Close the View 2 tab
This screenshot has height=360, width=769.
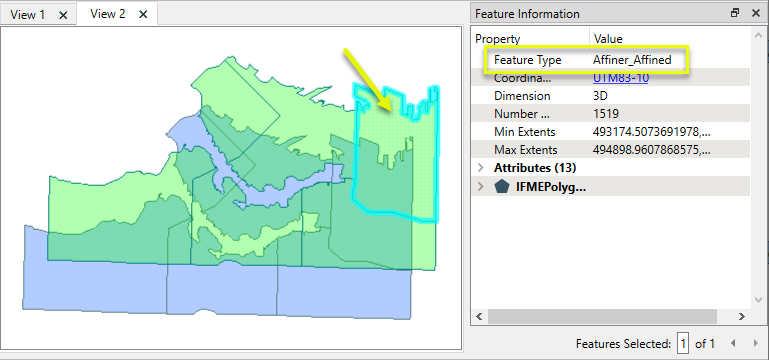point(143,15)
